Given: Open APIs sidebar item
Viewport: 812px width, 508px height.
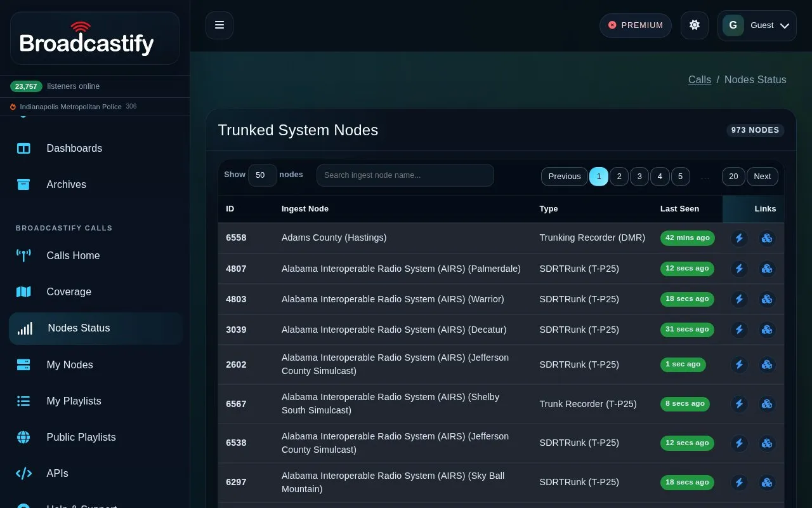Looking at the screenshot, I should point(95,473).
